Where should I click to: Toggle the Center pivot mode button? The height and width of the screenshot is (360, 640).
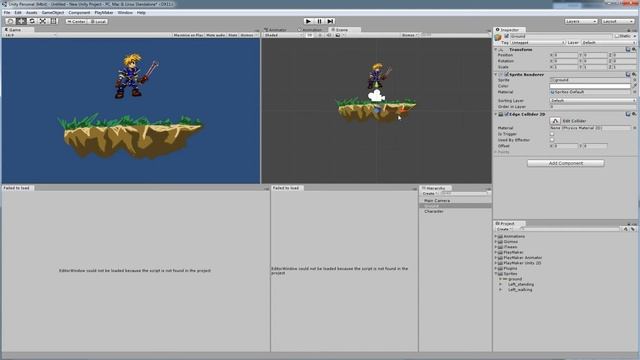point(76,21)
